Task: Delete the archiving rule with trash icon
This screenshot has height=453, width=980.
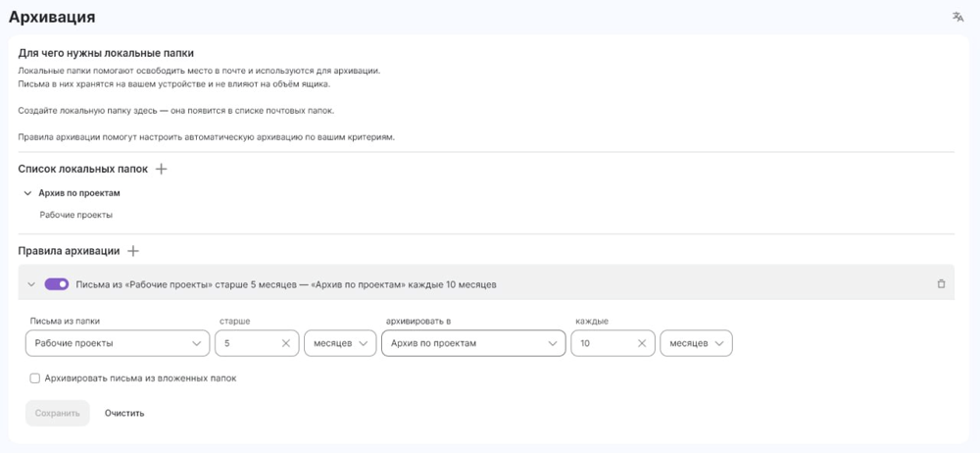Action: coord(941,284)
